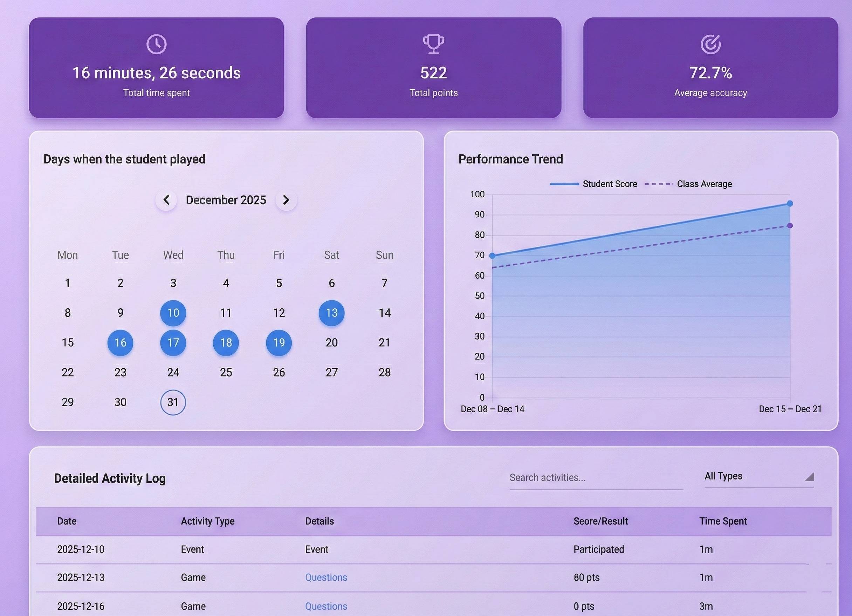Click December 2025 month label

[x=226, y=200]
